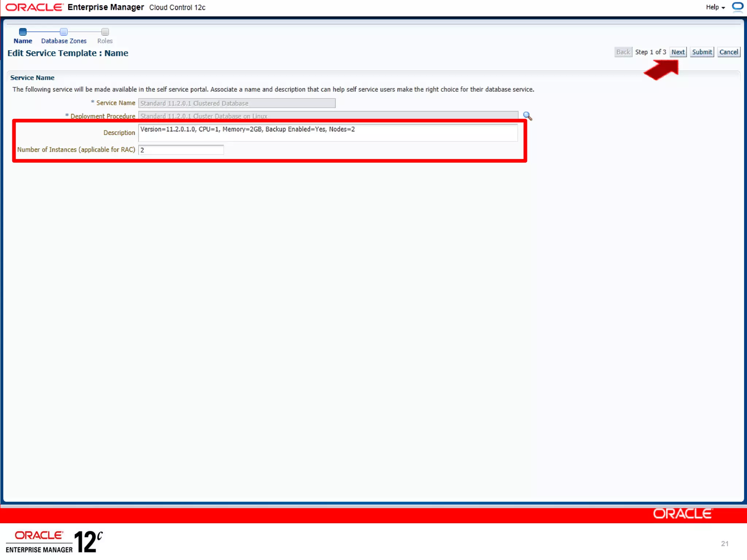The height and width of the screenshot is (560, 747).
Task: Cancel the template edit
Action: click(728, 52)
